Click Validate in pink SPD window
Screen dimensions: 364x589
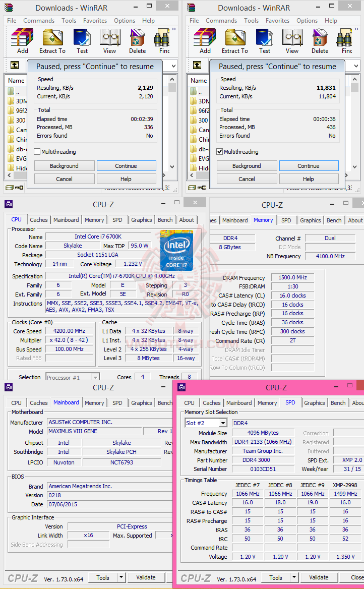(x=319, y=577)
